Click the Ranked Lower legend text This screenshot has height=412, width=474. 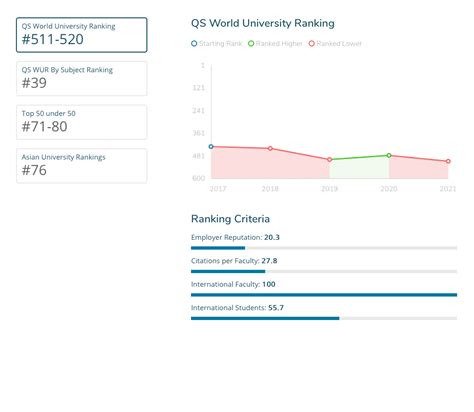click(x=339, y=43)
